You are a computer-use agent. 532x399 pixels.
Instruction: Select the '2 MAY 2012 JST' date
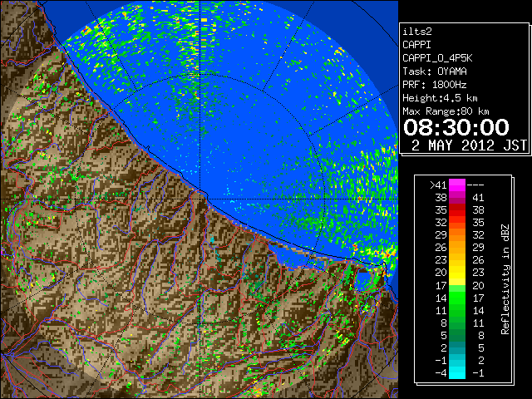click(469, 145)
